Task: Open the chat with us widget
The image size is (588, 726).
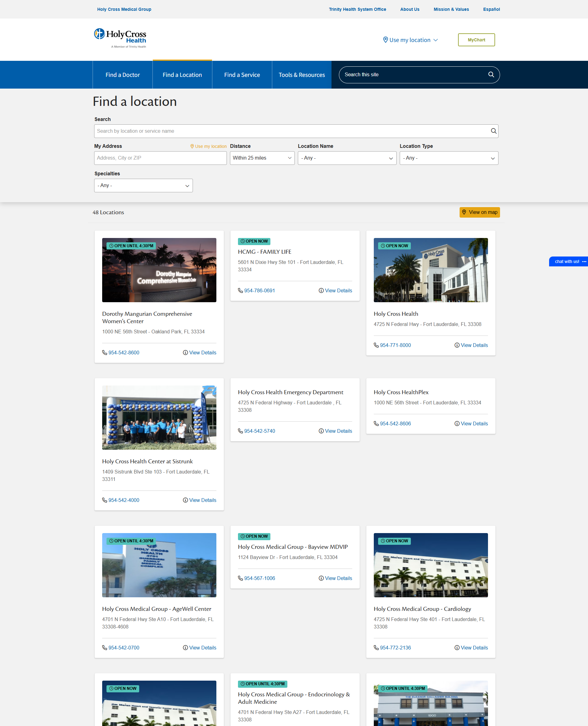Action: tap(568, 261)
